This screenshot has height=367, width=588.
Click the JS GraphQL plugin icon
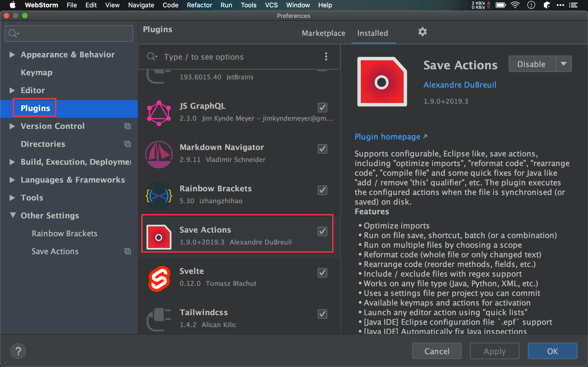click(159, 113)
